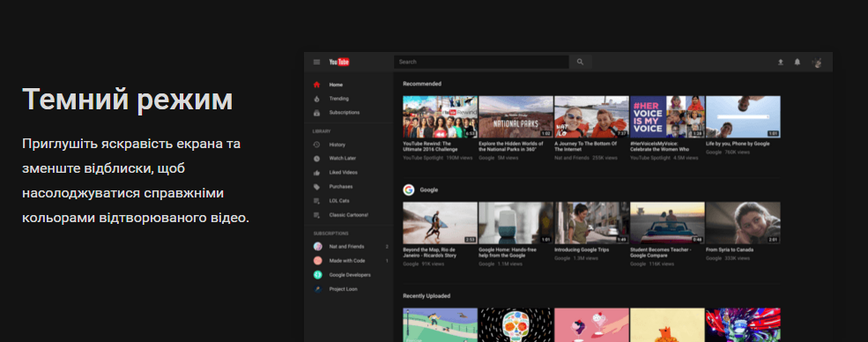
Task: Click the Project Loon channel avatar
Action: coord(318,289)
